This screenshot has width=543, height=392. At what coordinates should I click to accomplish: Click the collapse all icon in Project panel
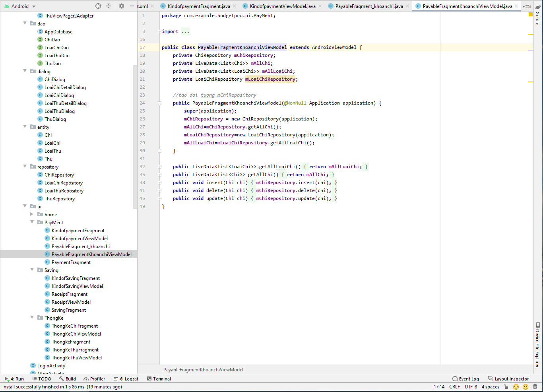click(x=109, y=6)
